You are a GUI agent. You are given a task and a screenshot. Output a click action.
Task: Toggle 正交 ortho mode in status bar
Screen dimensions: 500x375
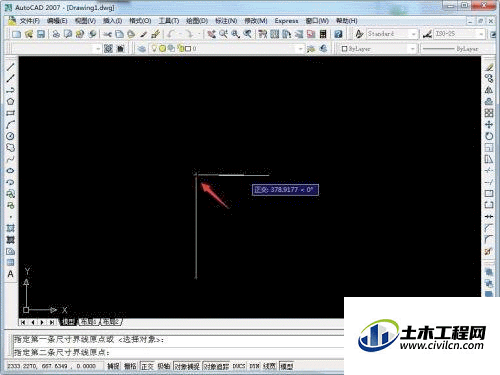point(147,366)
